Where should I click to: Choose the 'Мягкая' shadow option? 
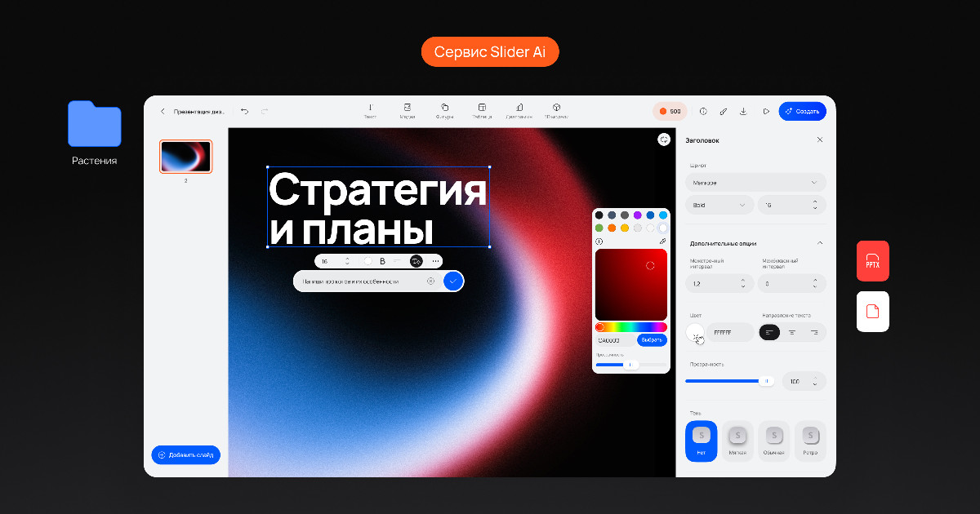[x=737, y=441]
